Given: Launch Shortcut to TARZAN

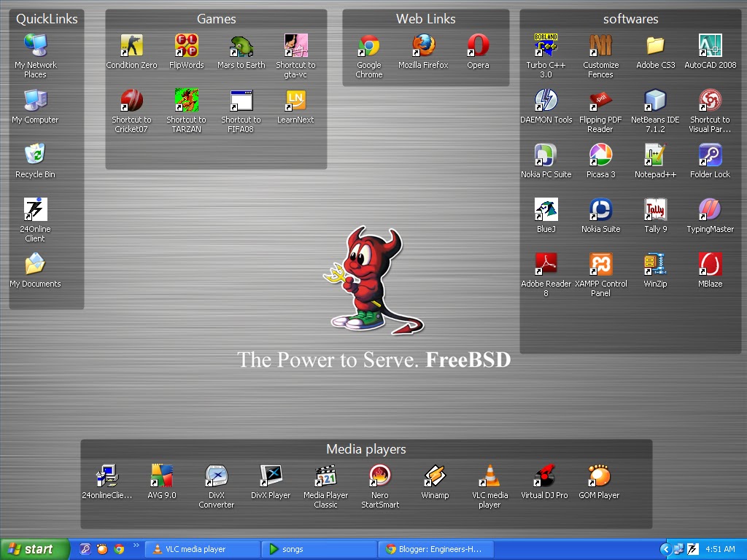Looking at the screenshot, I should point(186,111).
